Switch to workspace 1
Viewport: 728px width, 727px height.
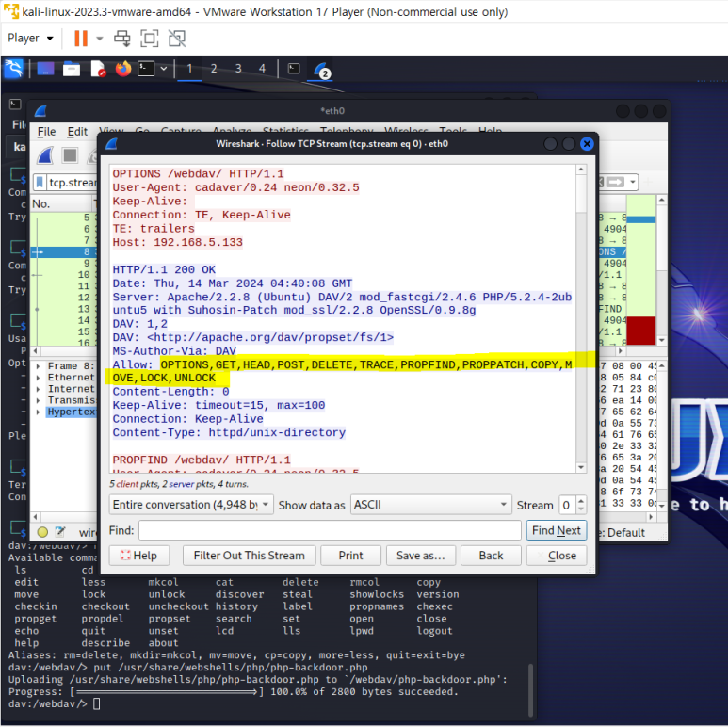(x=189, y=69)
